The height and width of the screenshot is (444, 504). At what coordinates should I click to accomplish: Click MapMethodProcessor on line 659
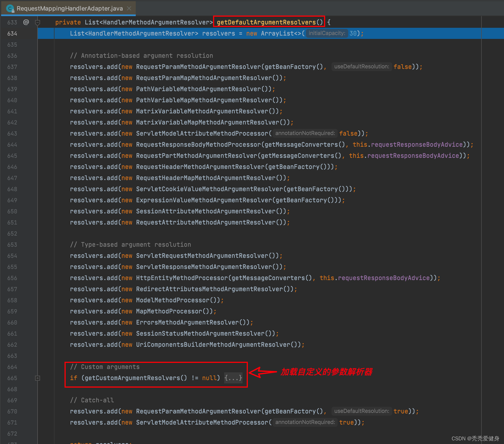point(169,311)
